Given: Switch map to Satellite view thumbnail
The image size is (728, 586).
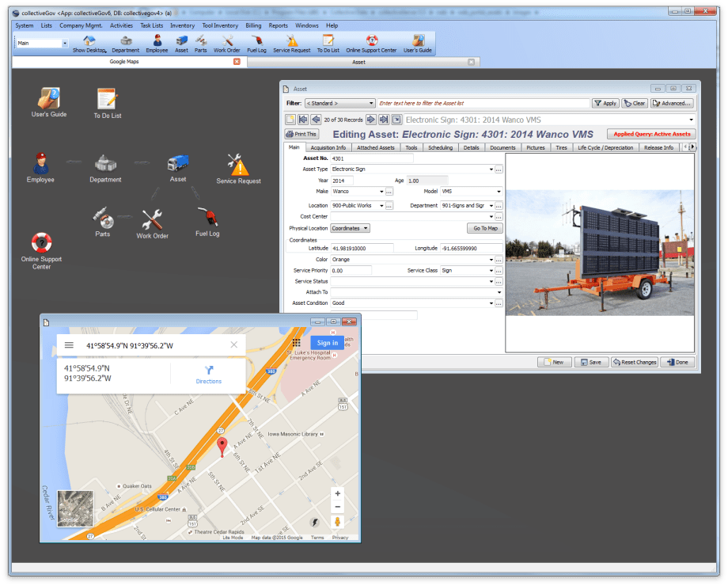Looking at the screenshot, I should [75, 508].
